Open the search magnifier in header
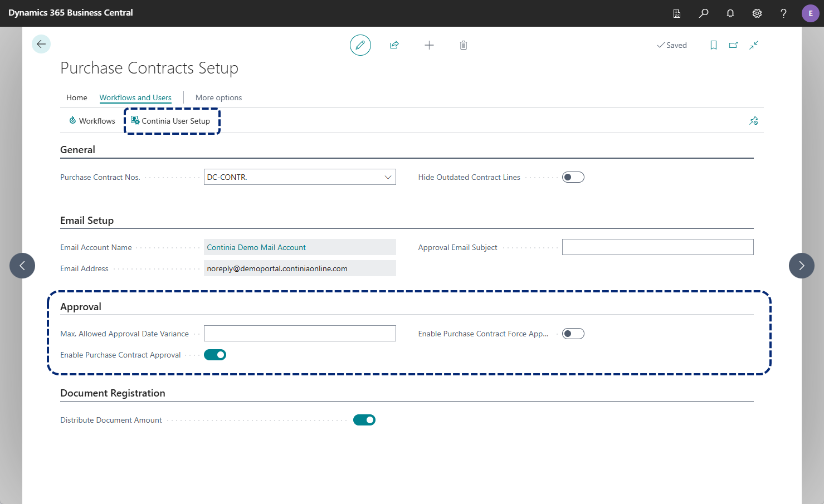This screenshot has height=504, width=824. (x=704, y=13)
